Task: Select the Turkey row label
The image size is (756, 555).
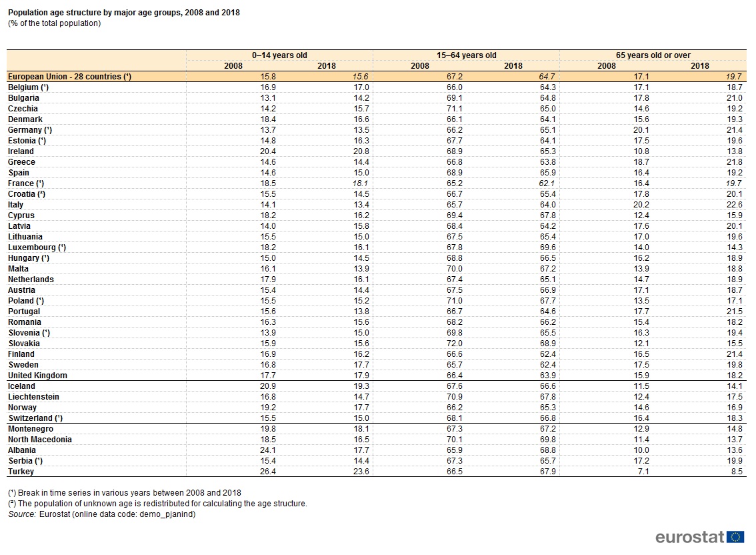Action: point(21,472)
